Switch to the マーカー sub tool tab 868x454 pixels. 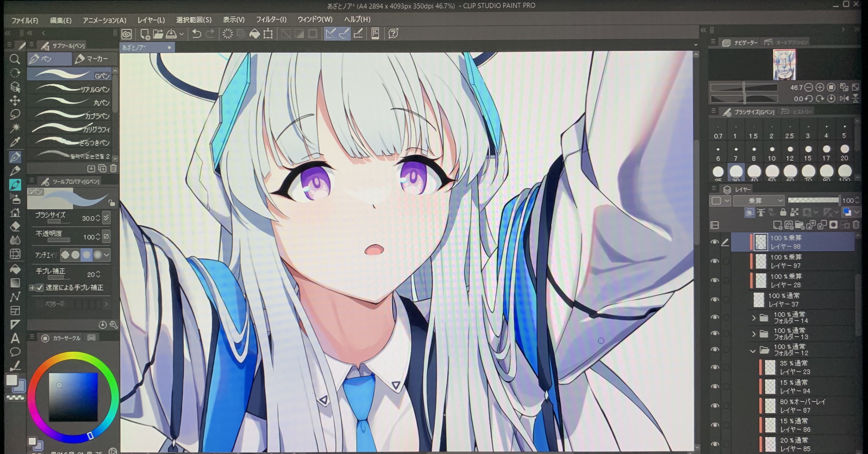tap(96, 59)
